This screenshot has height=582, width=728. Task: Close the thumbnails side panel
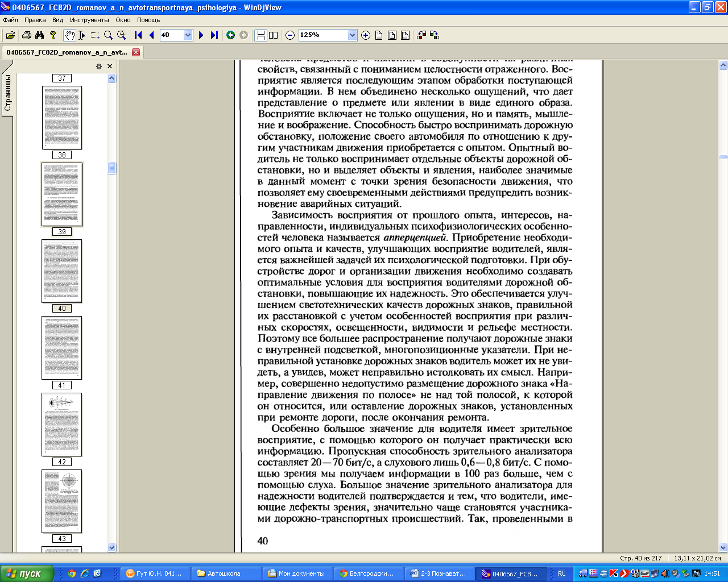click(x=110, y=66)
